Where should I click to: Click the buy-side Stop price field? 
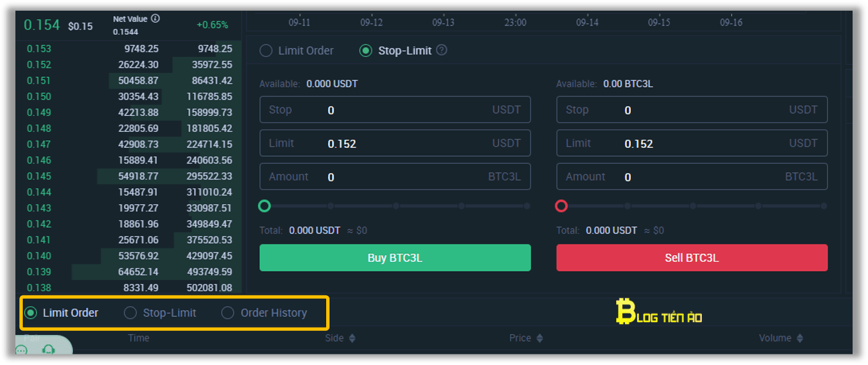(x=395, y=110)
